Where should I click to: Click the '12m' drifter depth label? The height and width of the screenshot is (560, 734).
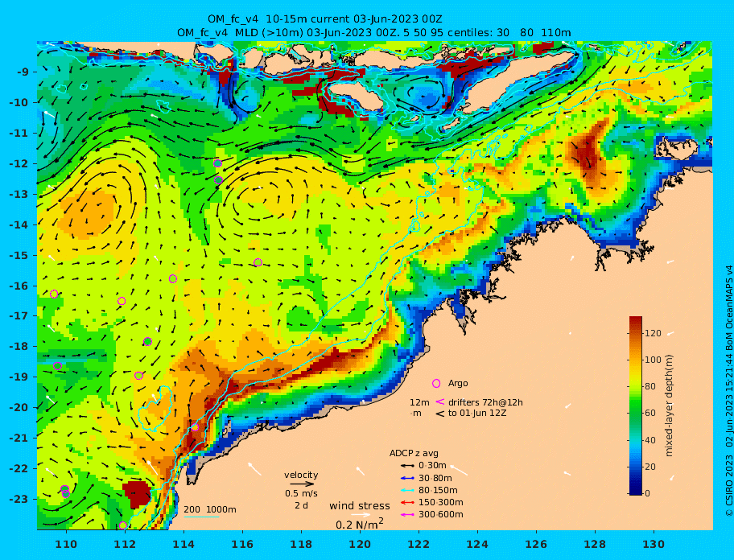pyautogui.click(x=419, y=402)
